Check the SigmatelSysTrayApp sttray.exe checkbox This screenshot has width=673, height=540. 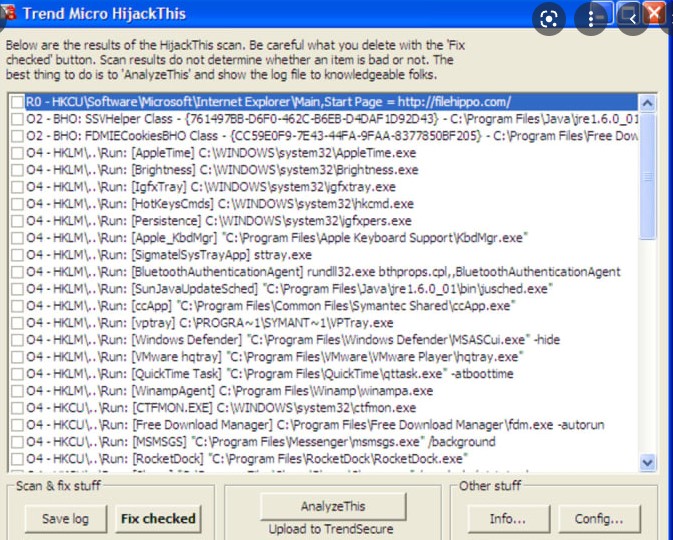click(17, 255)
